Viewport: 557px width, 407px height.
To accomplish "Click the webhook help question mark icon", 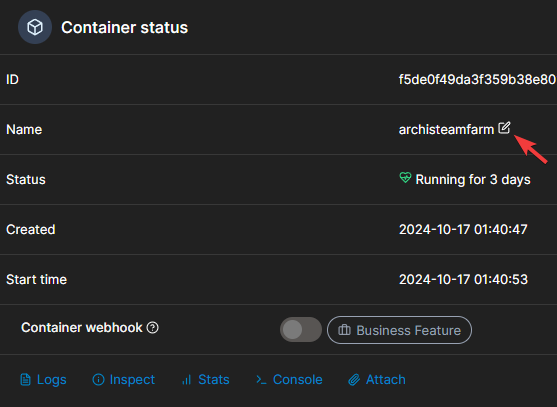I will click(x=153, y=327).
